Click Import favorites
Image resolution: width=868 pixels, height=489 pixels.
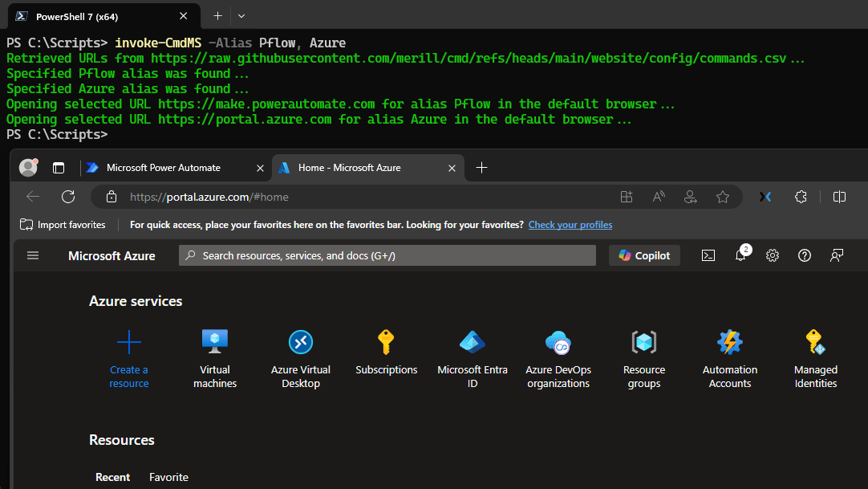(63, 224)
